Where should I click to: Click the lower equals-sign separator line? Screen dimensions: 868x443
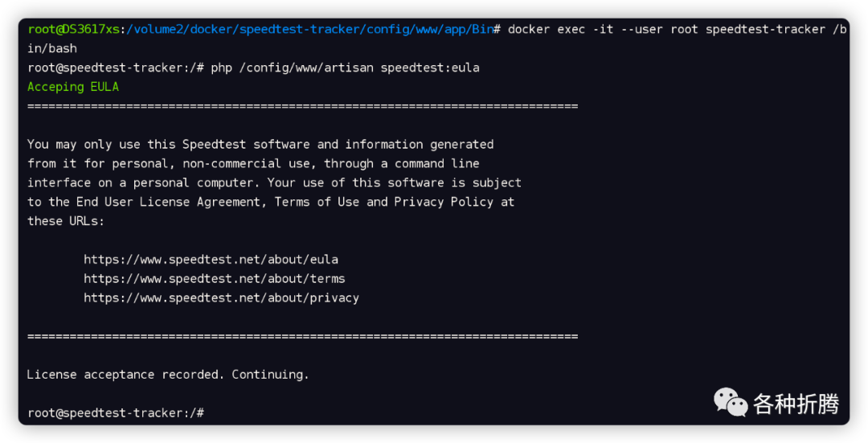(302, 336)
